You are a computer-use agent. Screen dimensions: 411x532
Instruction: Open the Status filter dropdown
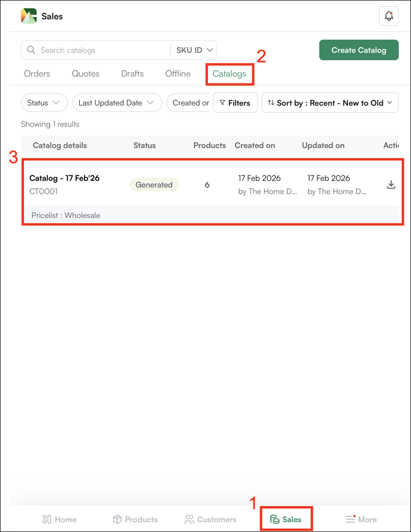tap(44, 103)
